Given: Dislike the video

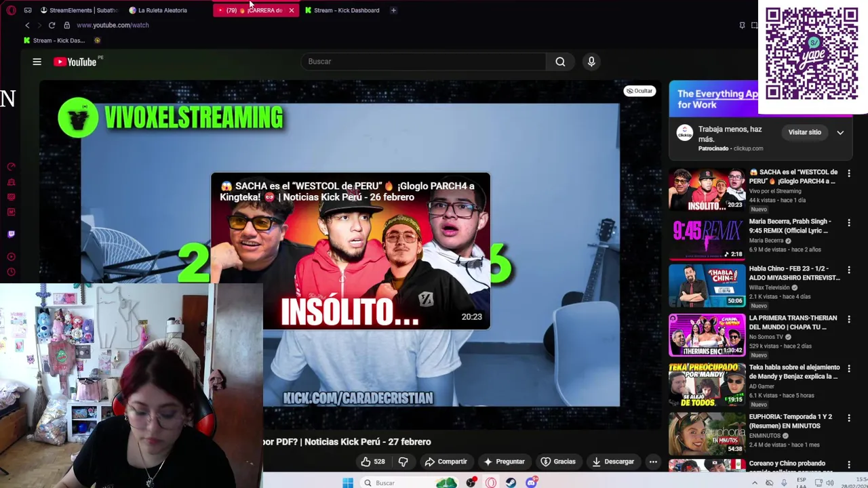Looking at the screenshot, I should tap(403, 462).
